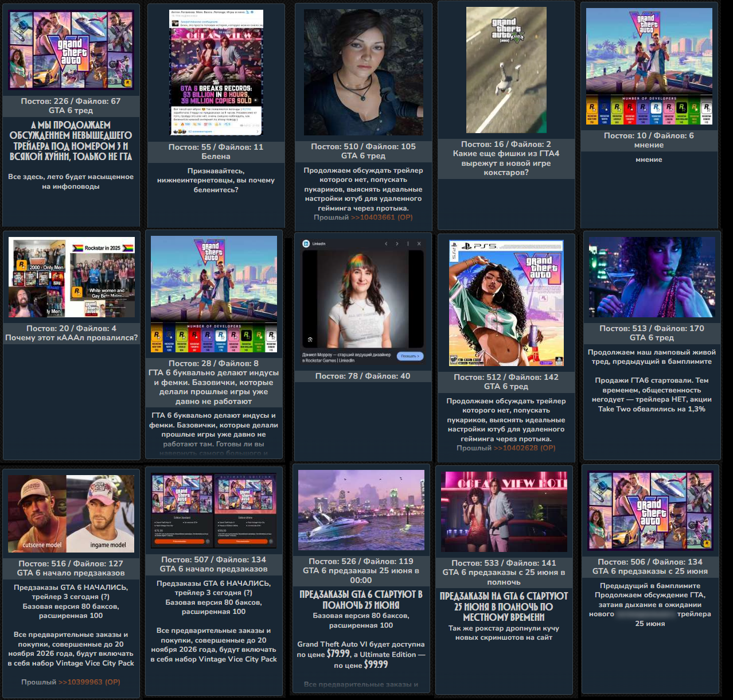Click heading 'А МЫ ПРОДОЛЖАЕМ ОБСУЖДЕНИЕМ НЕВЫШЕДШЕГО ТРЕЙЛЕРА'
This screenshot has height=700, width=733.
[71, 141]
